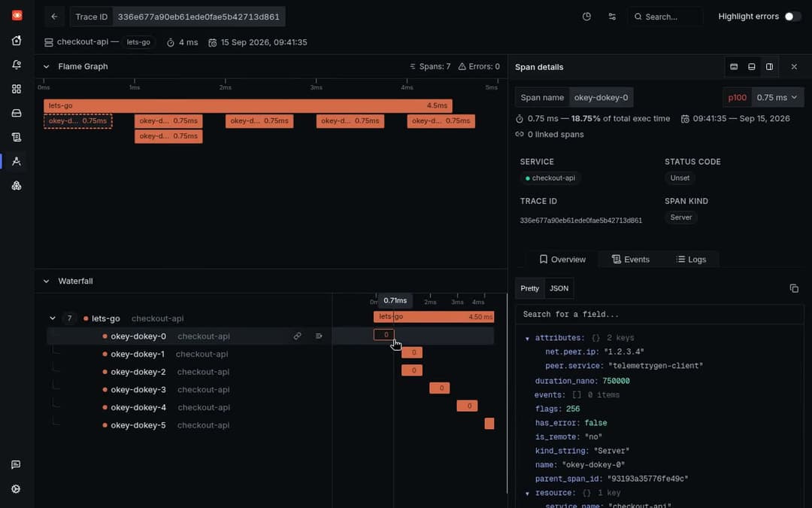812x508 pixels.
Task: Switch to the Events tab
Action: tap(630, 259)
